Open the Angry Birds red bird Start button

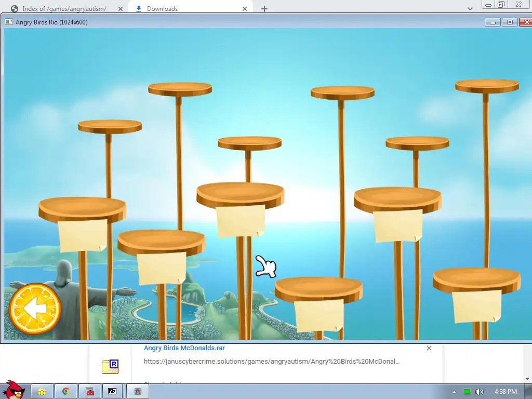(14, 390)
